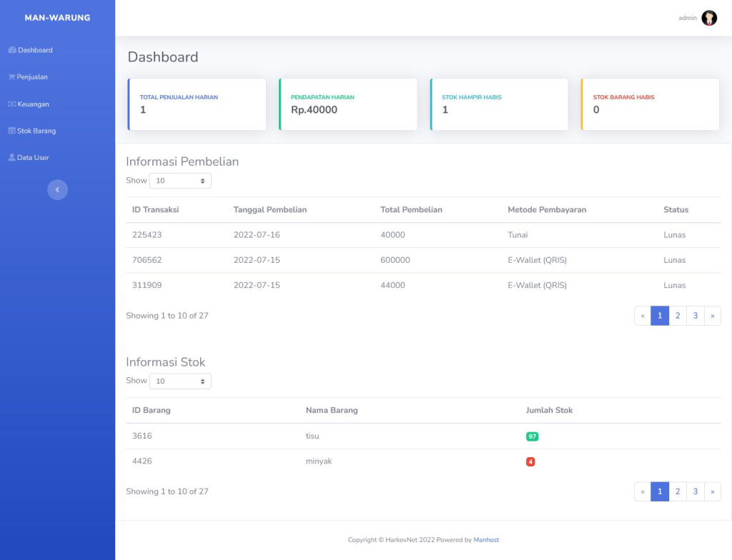Click the admin profile avatar
Screen dimensions: 732x560
click(708, 17)
